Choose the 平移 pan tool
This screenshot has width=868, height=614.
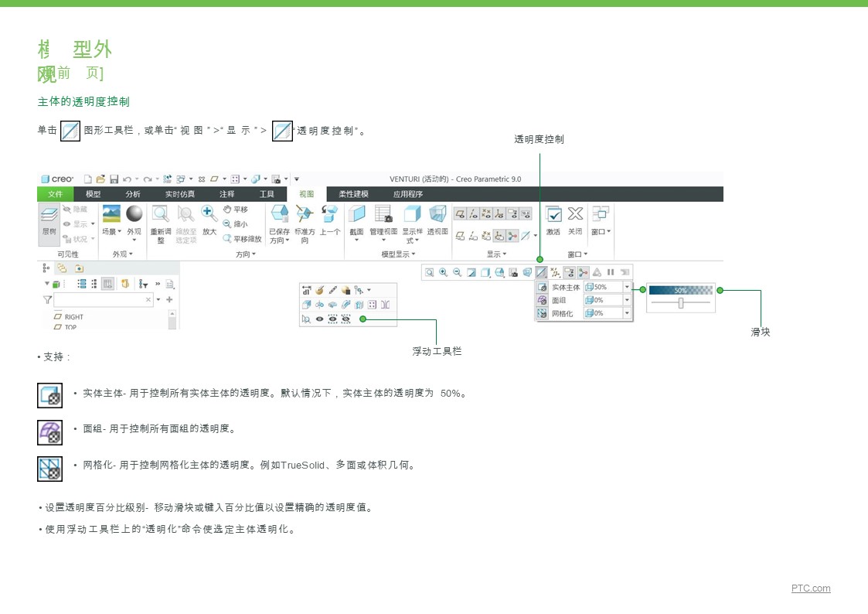(236, 210)
